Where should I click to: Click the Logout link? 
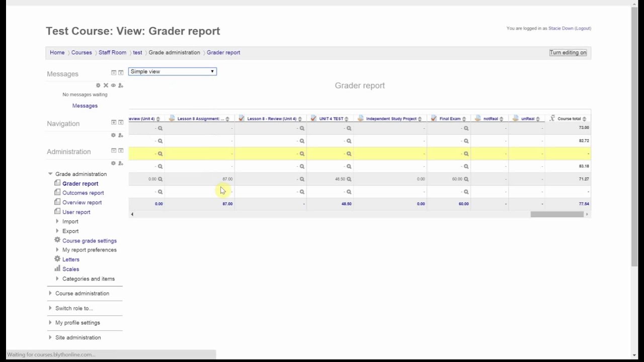pyautogui.click(x=583, y=29)
